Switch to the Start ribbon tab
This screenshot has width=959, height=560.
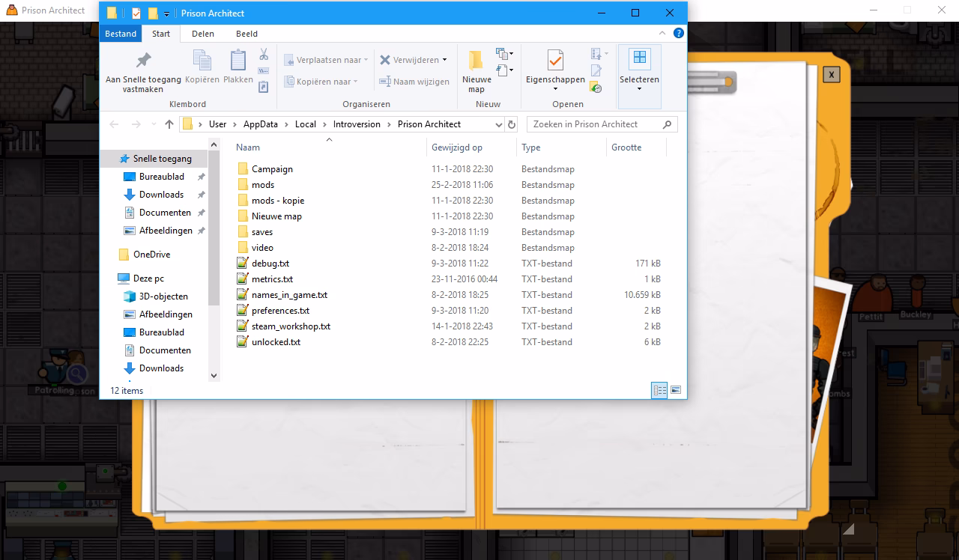point(161,34)
